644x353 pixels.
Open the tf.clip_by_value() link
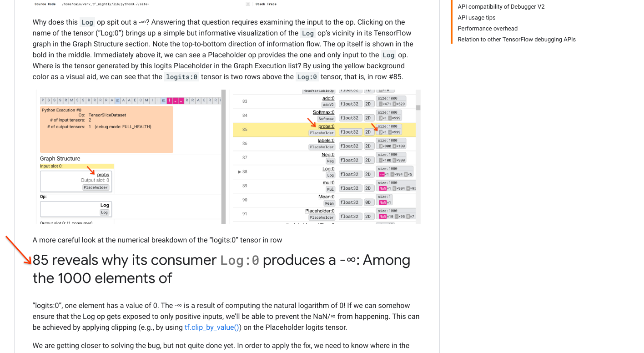pyautogui.click(x=211, y=327)
